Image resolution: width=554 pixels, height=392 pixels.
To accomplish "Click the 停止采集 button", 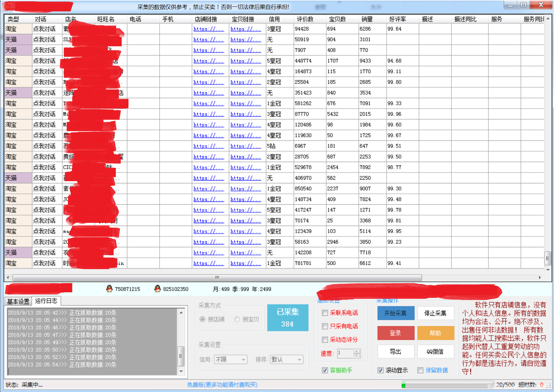I will (435, 313).
